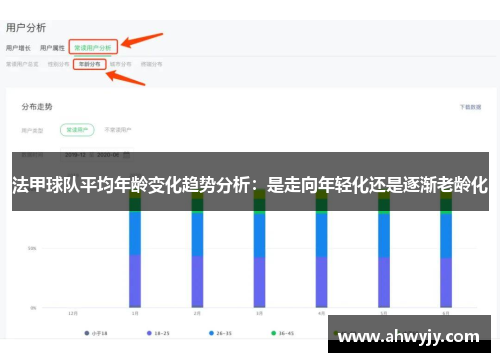The height and width of the screenshot is (362, 500).
Task: Switch to 城市分布 sub-tab
Action: click(120, 64)
